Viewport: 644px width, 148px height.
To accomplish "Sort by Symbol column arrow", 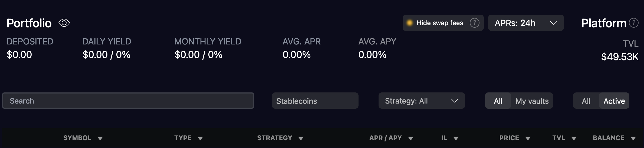I will click(x=100, y=139).
